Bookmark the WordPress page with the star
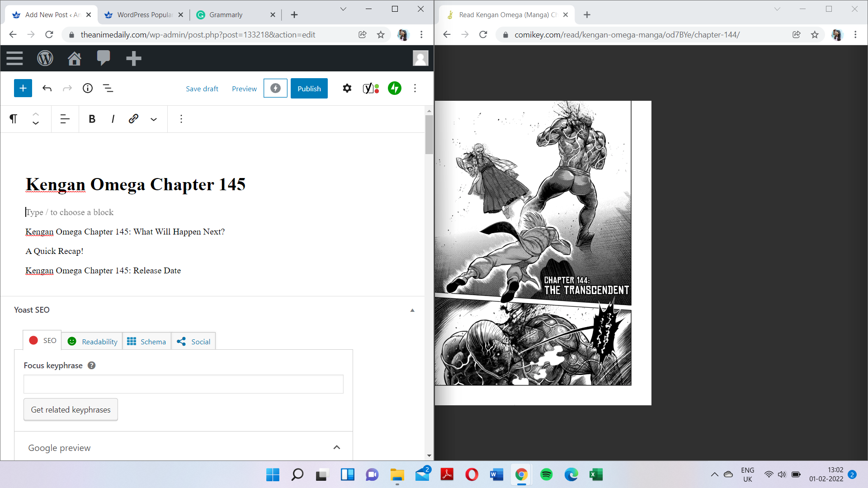868x488 pixels. click(x=381, y=34)
